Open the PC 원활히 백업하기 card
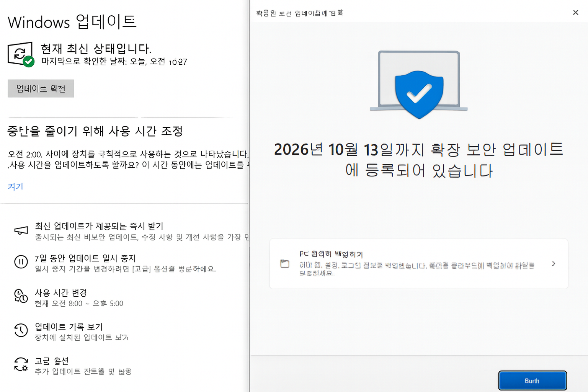Viewport: 588px width, 392px height. (419, 263)
